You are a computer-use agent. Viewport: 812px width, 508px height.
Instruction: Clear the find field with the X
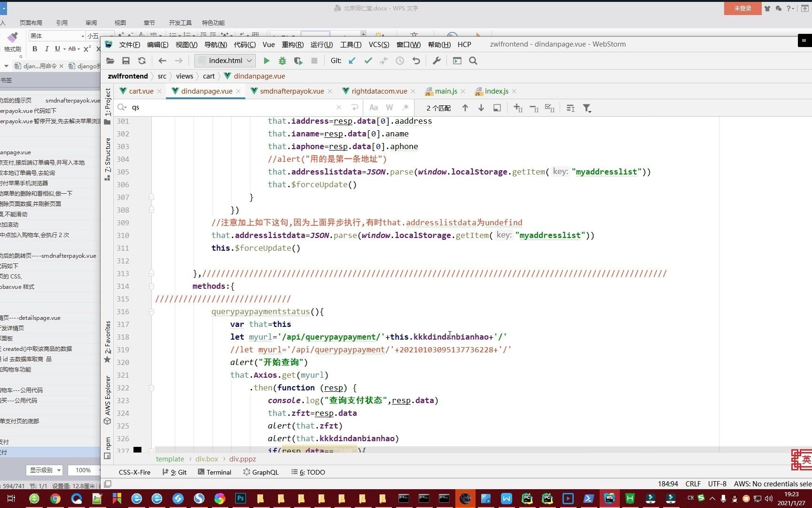coord(339,107)
